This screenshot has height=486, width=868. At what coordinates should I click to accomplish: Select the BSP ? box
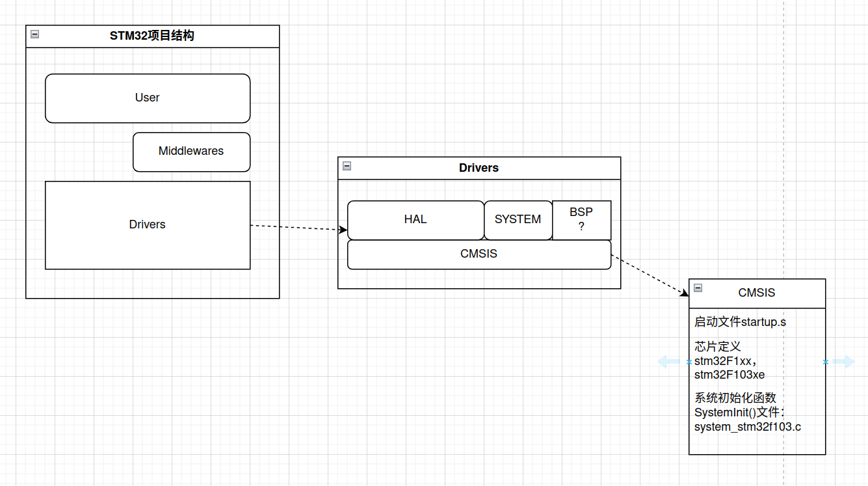pyautogui.click(x=582, y=220)
